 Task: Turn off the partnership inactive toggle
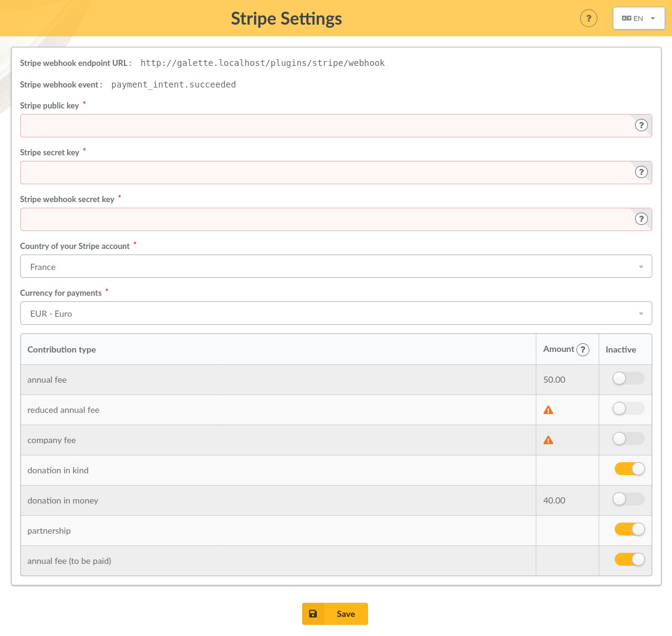pyautogui.click(x=629, y=529)
